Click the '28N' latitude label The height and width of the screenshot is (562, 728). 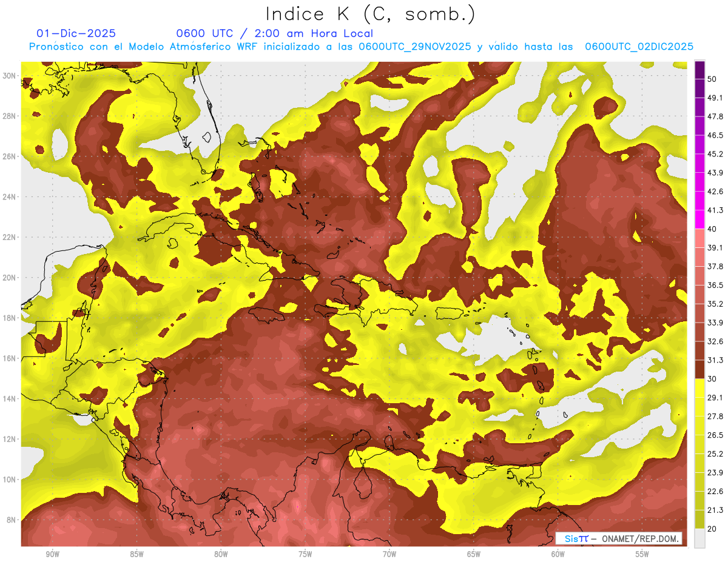tap(10, 116)
